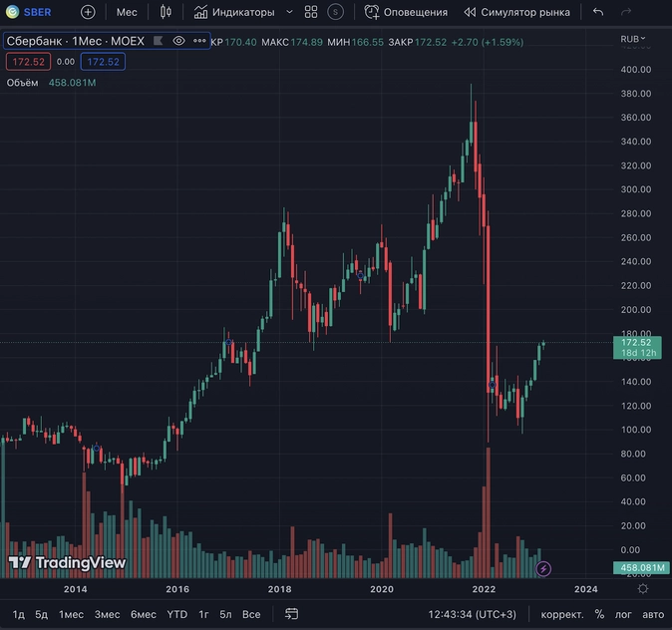Image resolution: width=672 pixels, height=630 pixels.
Task: Open chart settings gear icon
Action: pos(643,589)
